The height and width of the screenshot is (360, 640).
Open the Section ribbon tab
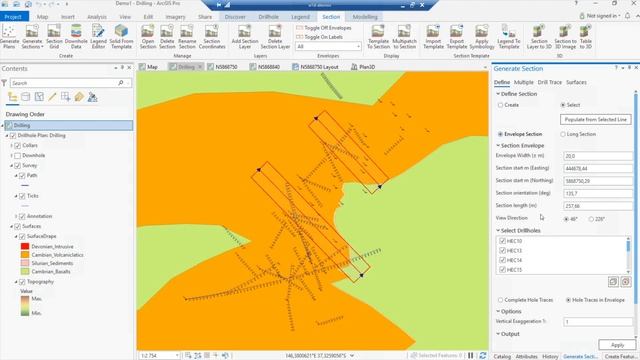[331, 17]
